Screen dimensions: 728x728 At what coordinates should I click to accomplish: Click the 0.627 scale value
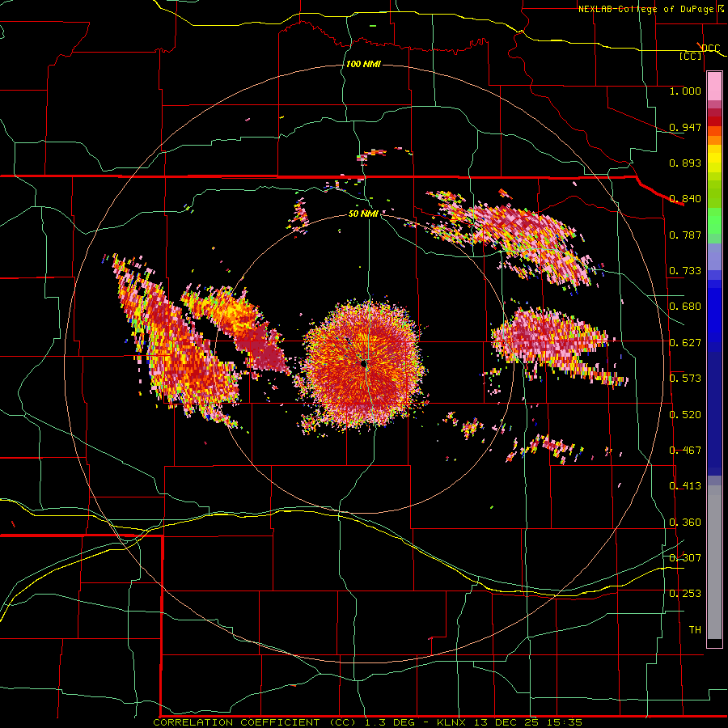click(x=685, y=343)
